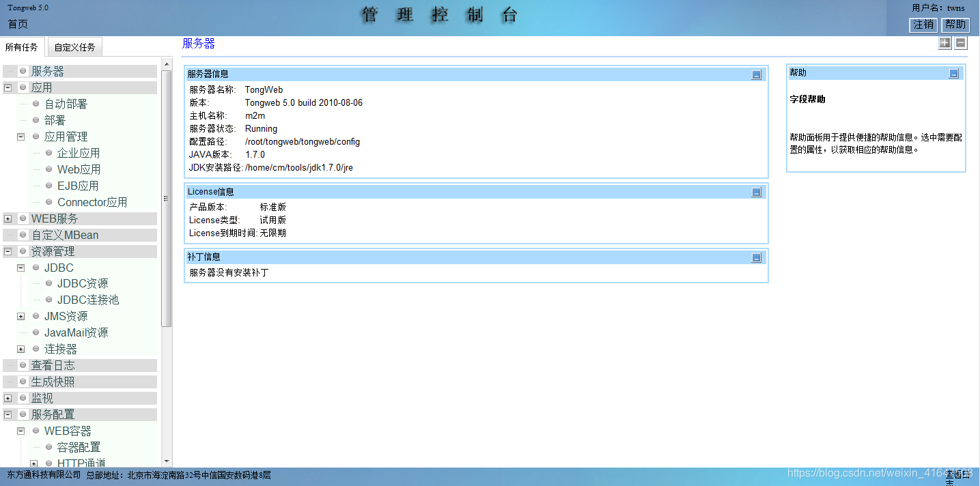Expand the WEB服务 tree node
The width and height of the screenshot is (980, 486).
pos(8,218)
